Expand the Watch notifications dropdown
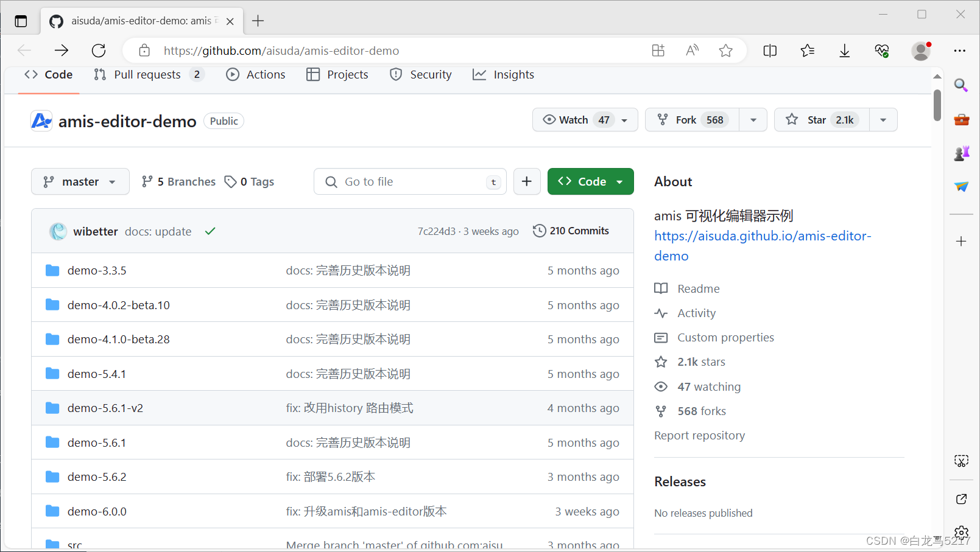Screen dimensions: 980x552 coord(585,120)
